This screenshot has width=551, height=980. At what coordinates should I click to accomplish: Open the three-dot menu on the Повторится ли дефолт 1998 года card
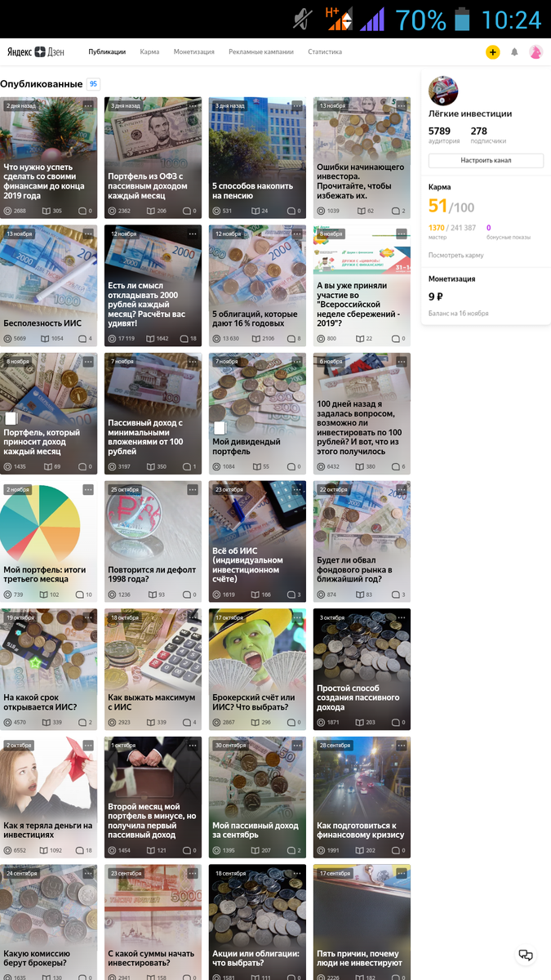tap(193, 490)
